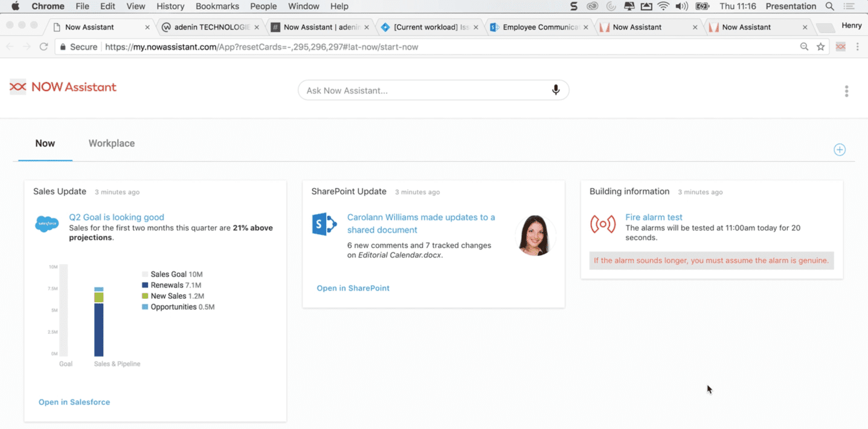Click the Ask Now Assistant search field

point(433,91)
